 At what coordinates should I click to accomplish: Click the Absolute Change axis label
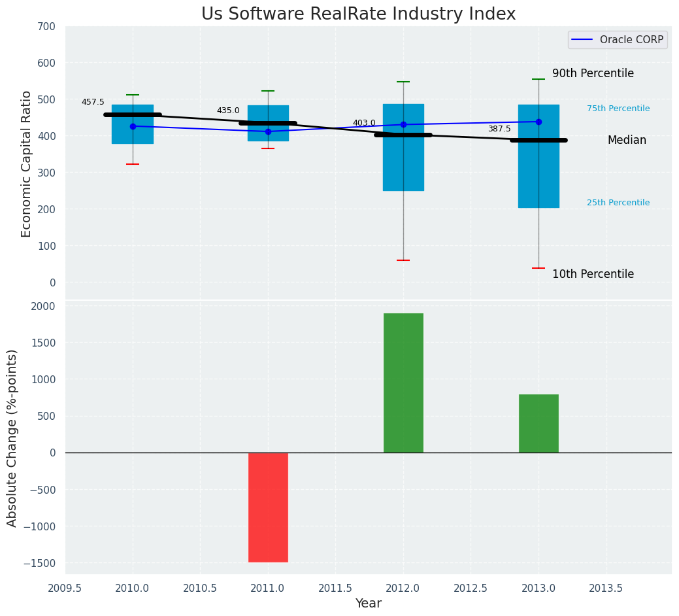(x=12, y=437)
